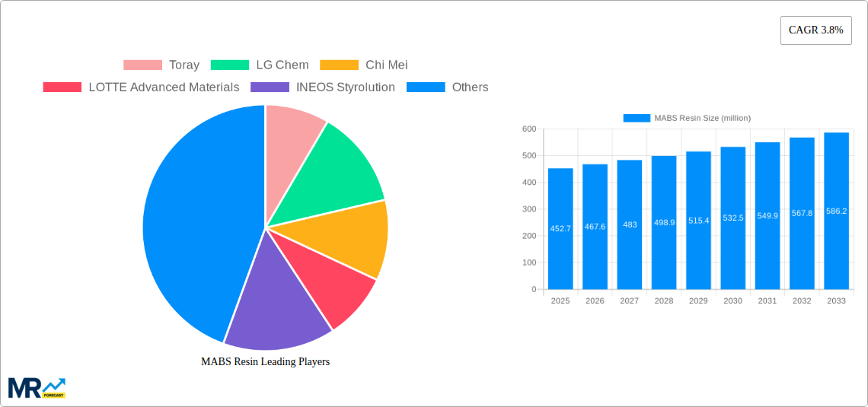Click the LG Chem green legend swatch
868x407 pixels.
[x=230, y=65]
